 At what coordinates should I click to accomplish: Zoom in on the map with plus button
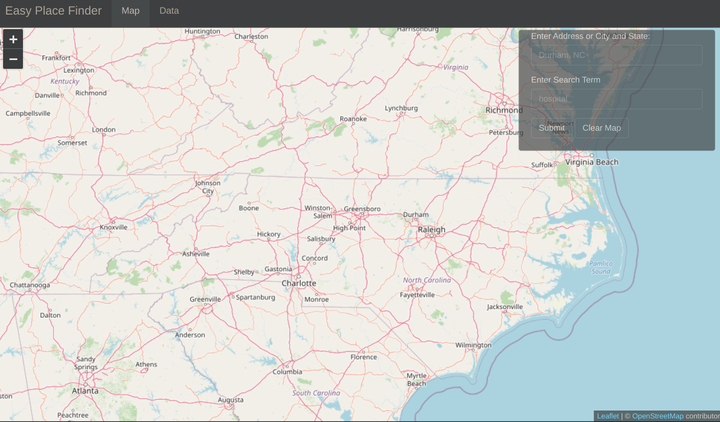13,39
